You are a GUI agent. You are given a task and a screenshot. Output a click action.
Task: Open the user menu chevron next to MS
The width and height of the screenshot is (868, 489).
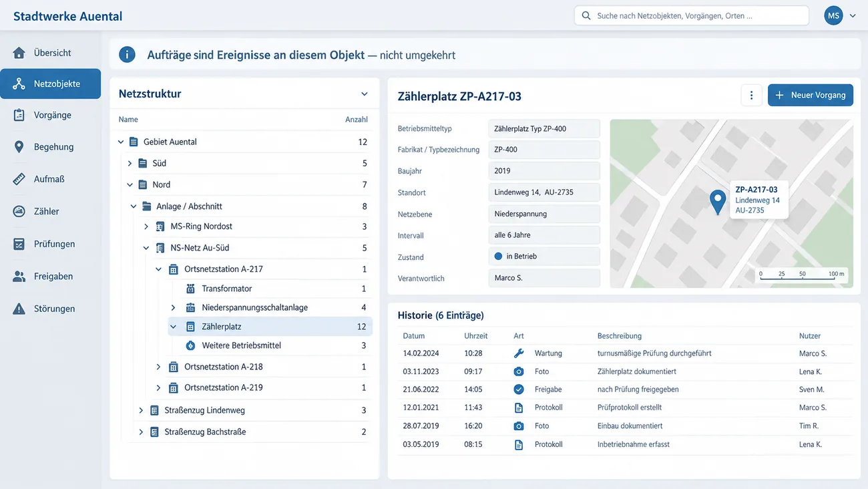point(853,15)
